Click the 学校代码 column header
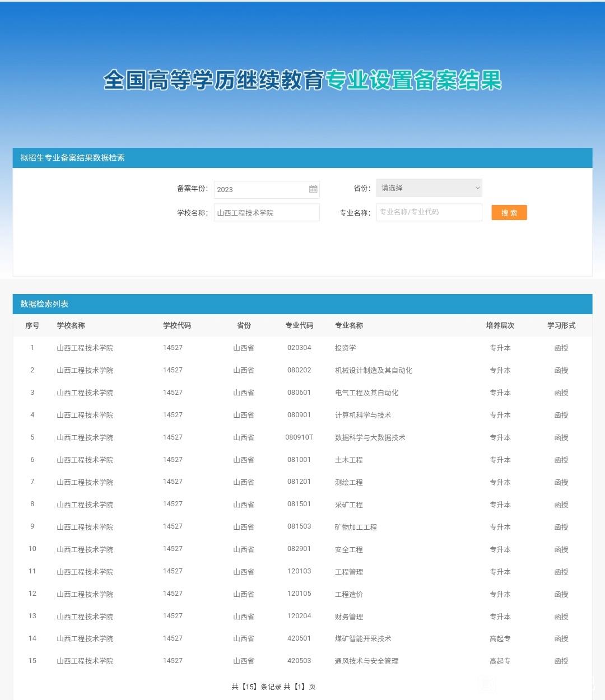 (177, 325)
